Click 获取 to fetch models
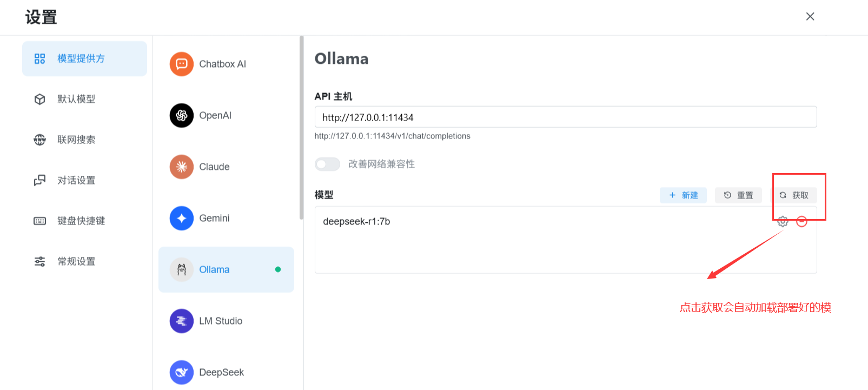The height and width of the screenshot is (390, 868). [794, 195]
